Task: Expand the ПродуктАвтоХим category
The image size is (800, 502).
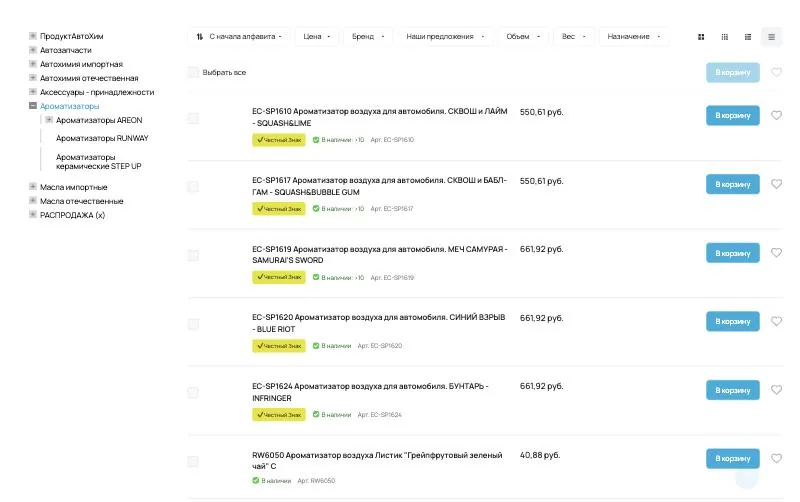Action: coord(33,36)
